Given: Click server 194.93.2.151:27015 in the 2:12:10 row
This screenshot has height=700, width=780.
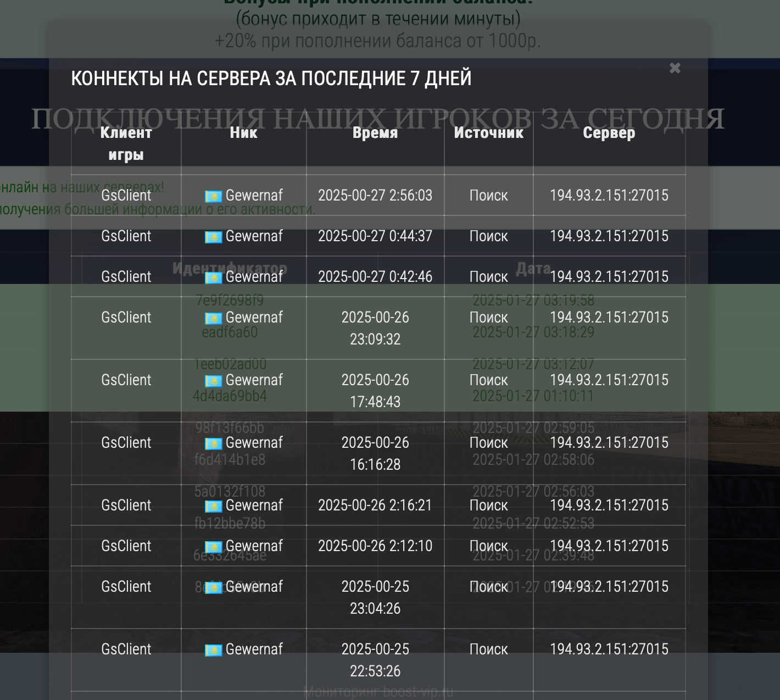Looking at the screenshot, I should (x=609, y=546).
